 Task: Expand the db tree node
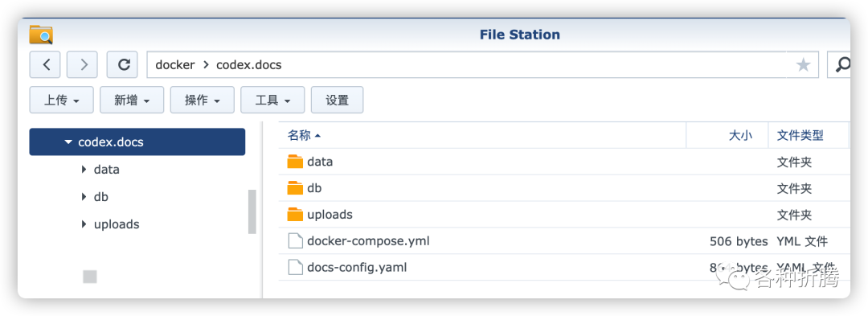click(84, 196)
